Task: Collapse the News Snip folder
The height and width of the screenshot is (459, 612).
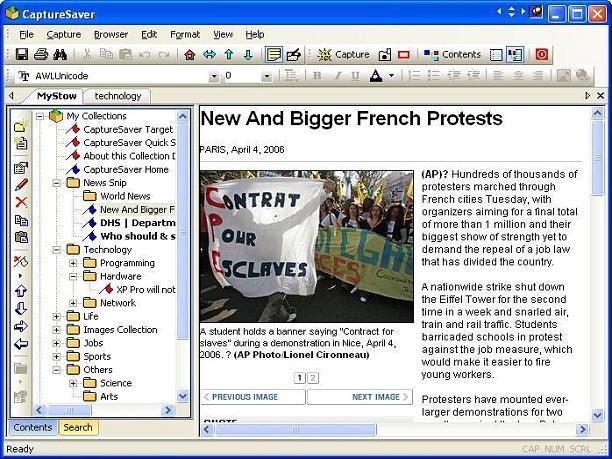Action: (57, 183)
